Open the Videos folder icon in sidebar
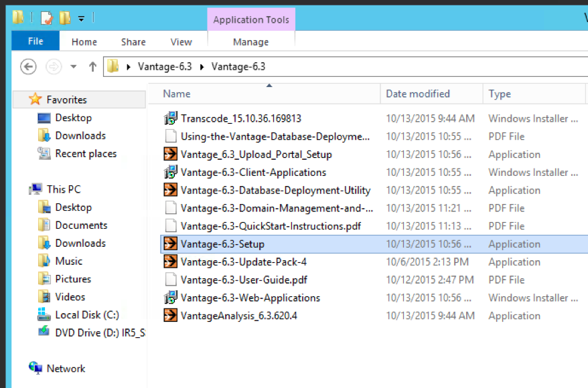The width and height of the screenshot is (588, 388). click(x=44, y=297)
